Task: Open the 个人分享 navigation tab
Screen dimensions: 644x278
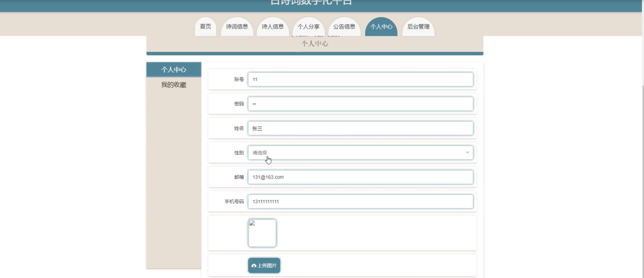Action: [x=308, y=27]
